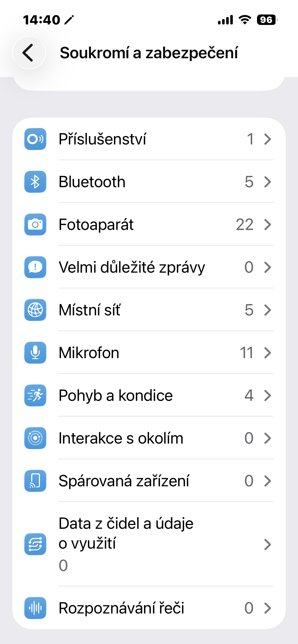The image size is (298, 644).
Task: Open the Bluetooth permissions row
Action: click(x=153, y=182)
